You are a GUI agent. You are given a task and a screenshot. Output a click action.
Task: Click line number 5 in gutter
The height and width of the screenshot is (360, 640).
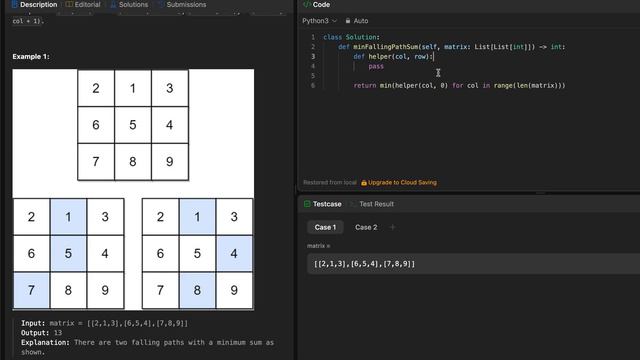[313, 76]
